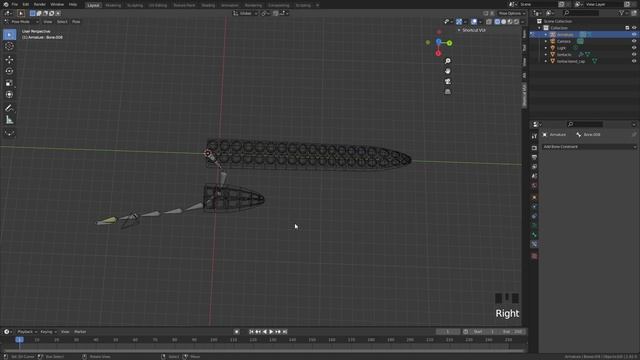Open the Select menu in viewport header

click(62, 22)
